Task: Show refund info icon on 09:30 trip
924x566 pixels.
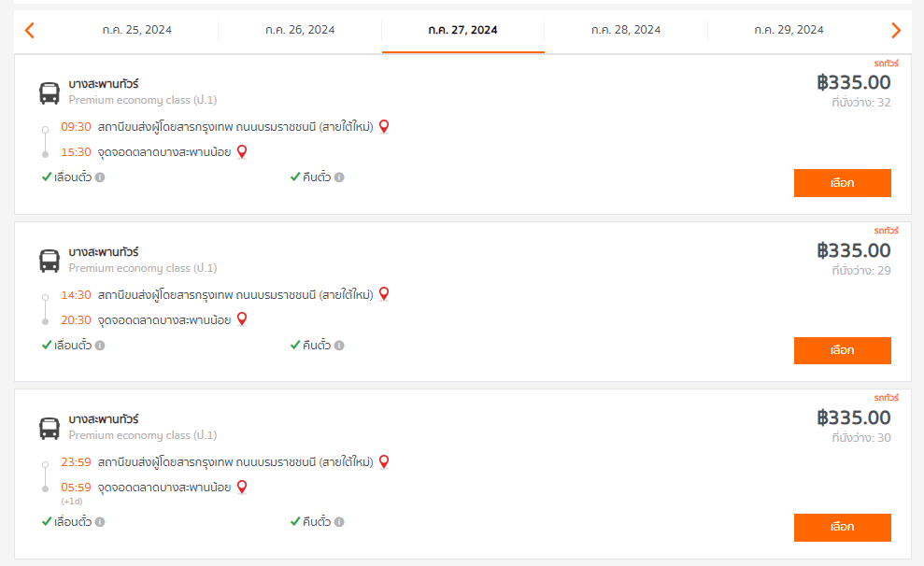Action: tap(339, 177)
